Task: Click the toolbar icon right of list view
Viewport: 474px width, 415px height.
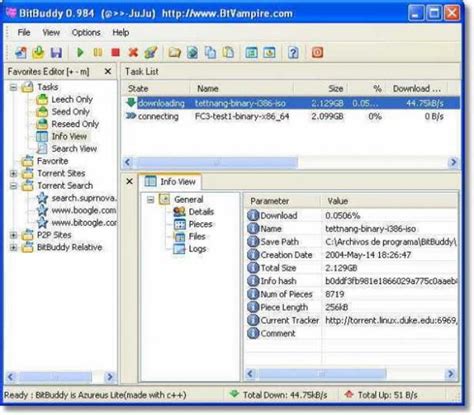Action: 269,52
